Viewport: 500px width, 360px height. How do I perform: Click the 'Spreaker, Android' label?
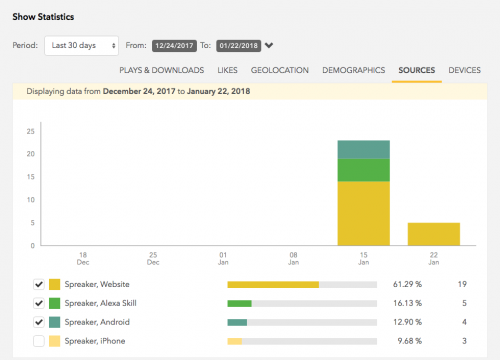tap(97, 322)
